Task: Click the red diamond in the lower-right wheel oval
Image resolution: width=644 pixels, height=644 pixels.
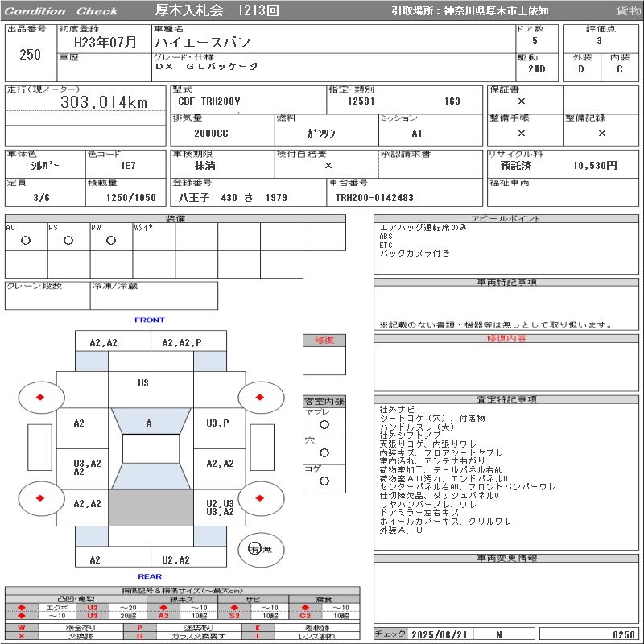Action: coord(259,498)
